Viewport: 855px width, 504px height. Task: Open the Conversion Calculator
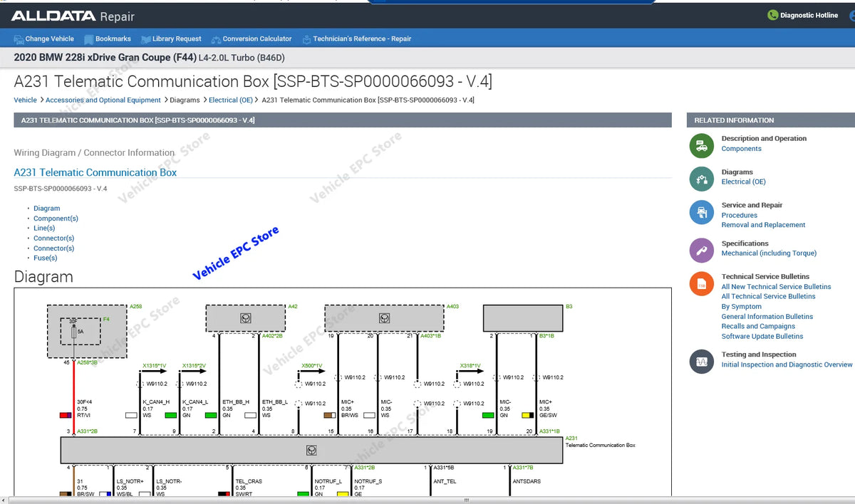pyautogui.click(x=257, y=39)
